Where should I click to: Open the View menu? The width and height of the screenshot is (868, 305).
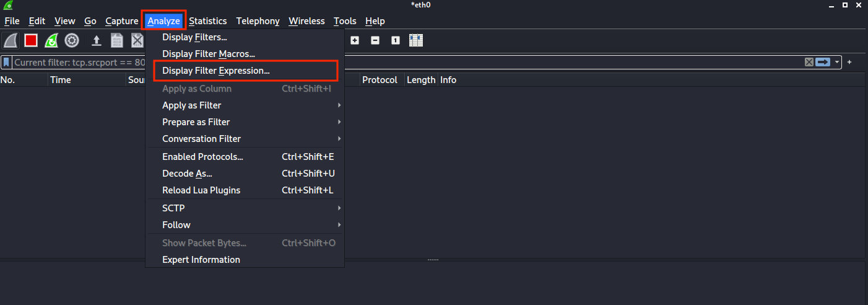(65, 21)
